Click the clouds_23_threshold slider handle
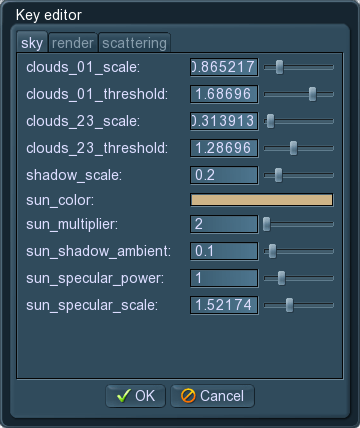The width and height of the screenshot is (360, 428). click(x=293, y=148)
